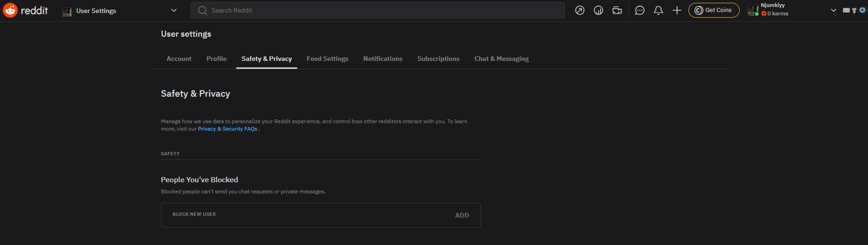Screen dimensions: 868x245
Task: Click the Get Coins button
Action: click(x=714, y=10)
